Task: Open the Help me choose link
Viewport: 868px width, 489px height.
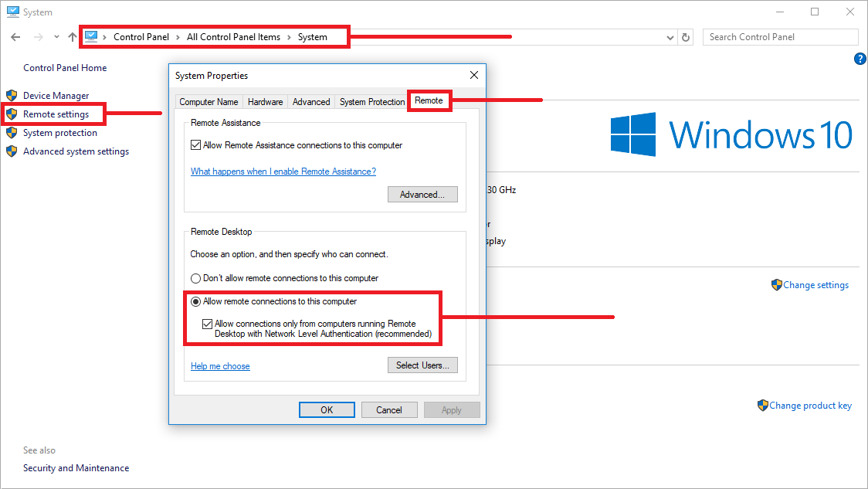Action: [220, 366]
